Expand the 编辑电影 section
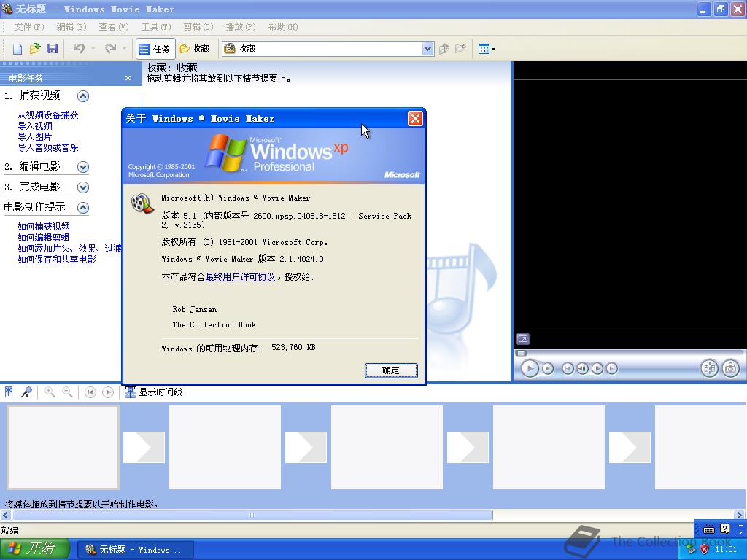The image size is (747, 560). pos(83,167)
